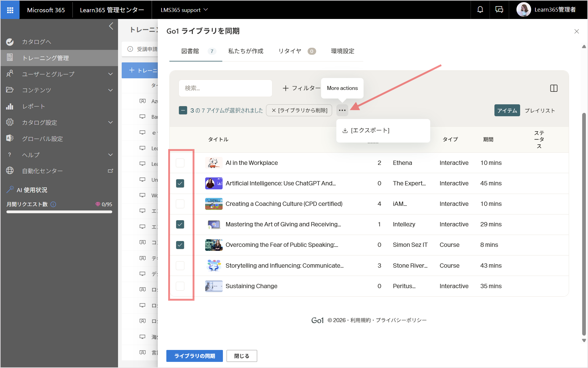The image size is (588, 368).
Task: Uncheck the Artificial Intelligence ChatGPT row
Action: point(180,184)
